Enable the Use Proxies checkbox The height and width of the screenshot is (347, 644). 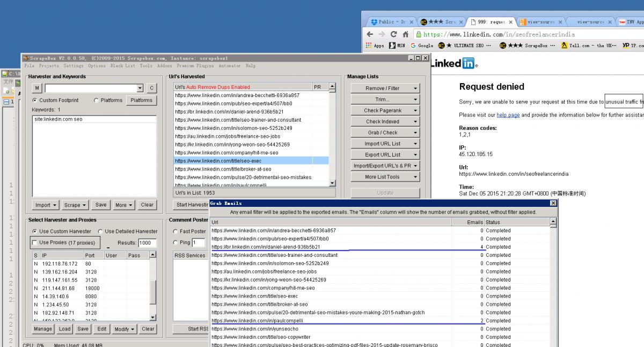35,242
